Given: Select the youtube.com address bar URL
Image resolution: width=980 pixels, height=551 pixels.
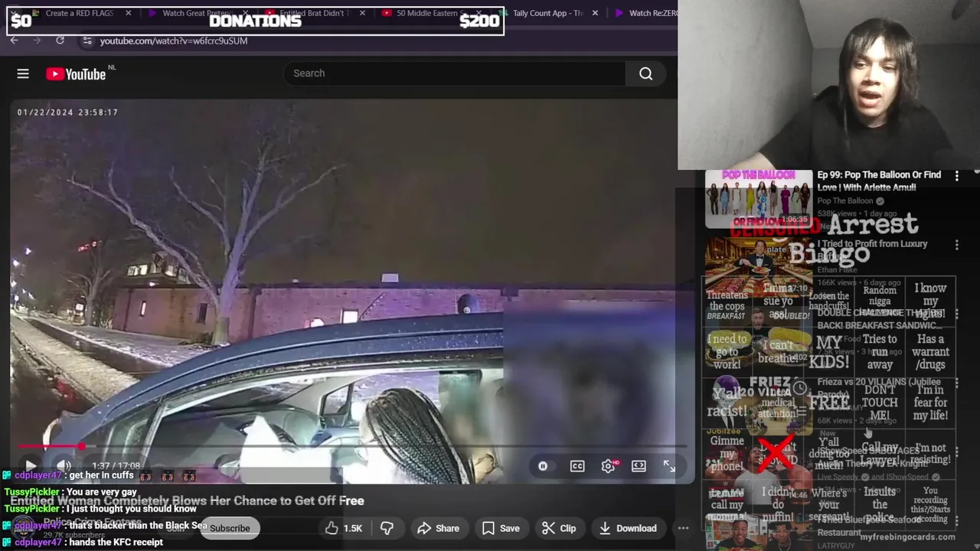Looking at the screenshot, I should tap(174, 41).
